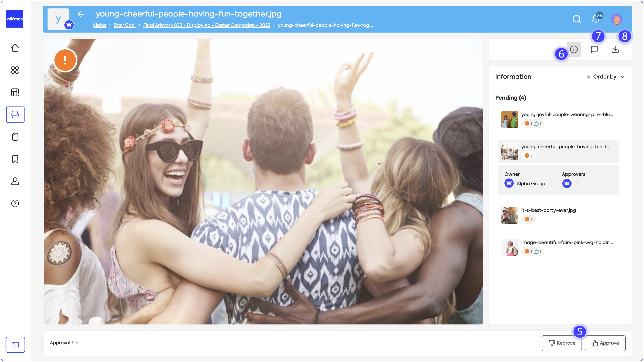This screenshot has height=362, width=644.
Task: Select it-s-best-party-ever.jpg thumbnail
Action: pos(509,215)
